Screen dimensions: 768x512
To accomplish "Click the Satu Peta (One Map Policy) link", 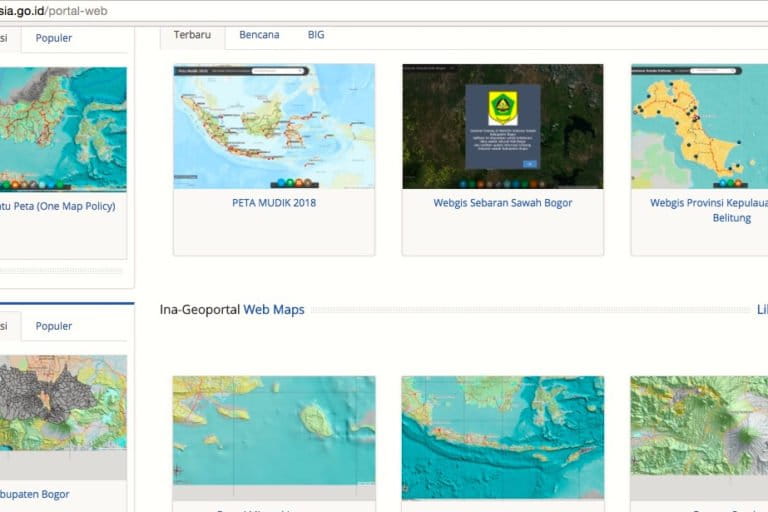I will coord(60,207).
